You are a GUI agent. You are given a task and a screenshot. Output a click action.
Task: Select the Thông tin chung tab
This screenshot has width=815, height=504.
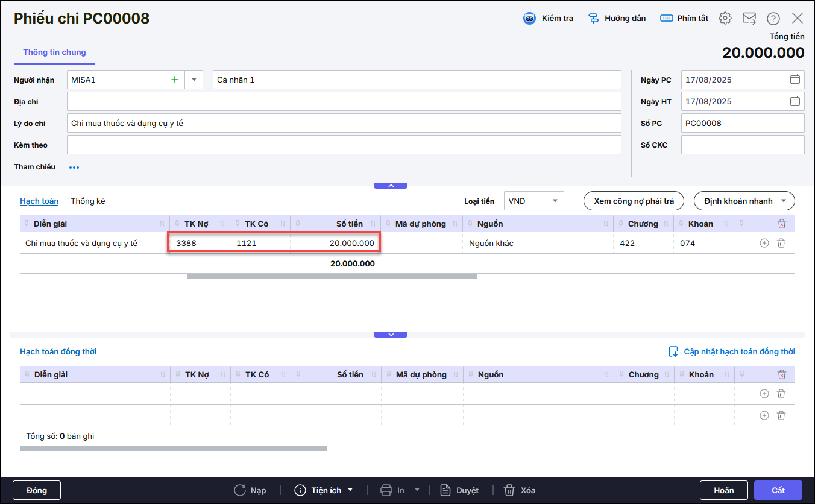(54, 52)
